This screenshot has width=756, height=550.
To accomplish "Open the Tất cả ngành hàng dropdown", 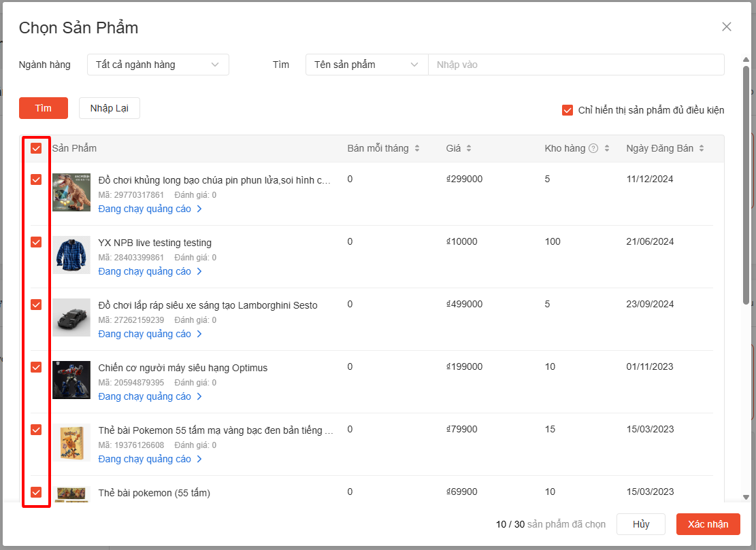I will pos(158,65).
